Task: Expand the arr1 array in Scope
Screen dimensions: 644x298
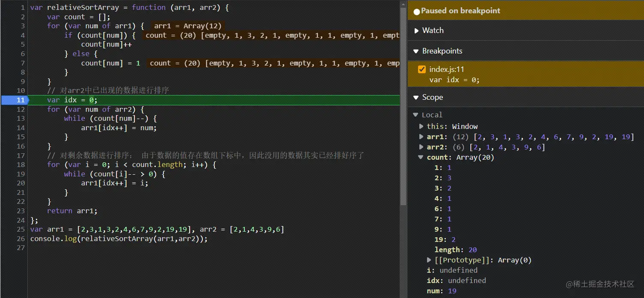Action: [422, 137]
